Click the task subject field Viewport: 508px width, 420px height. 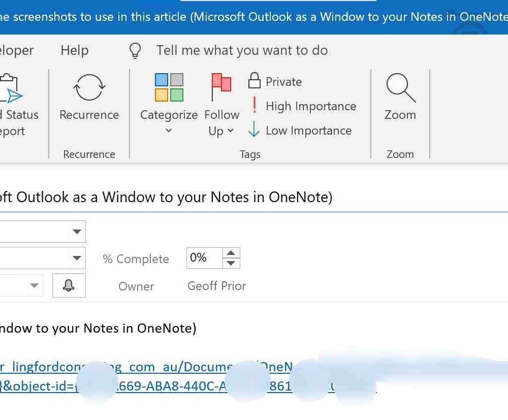(x=254, y=197)
